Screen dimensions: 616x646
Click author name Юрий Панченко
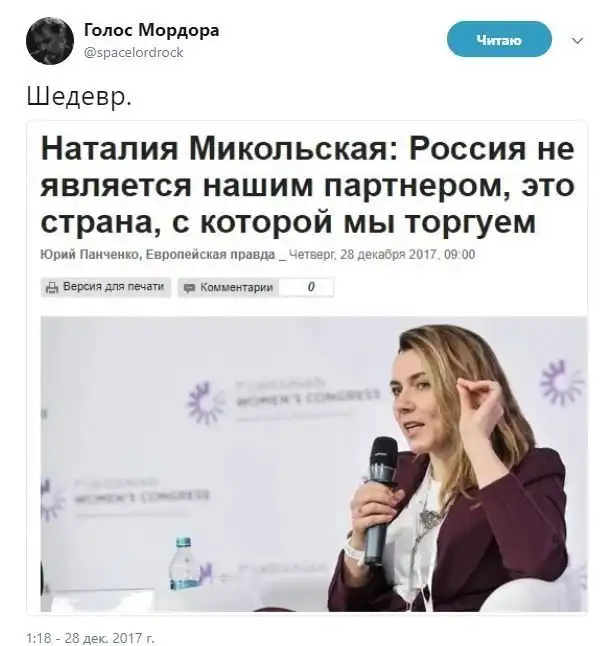(90, 254)
